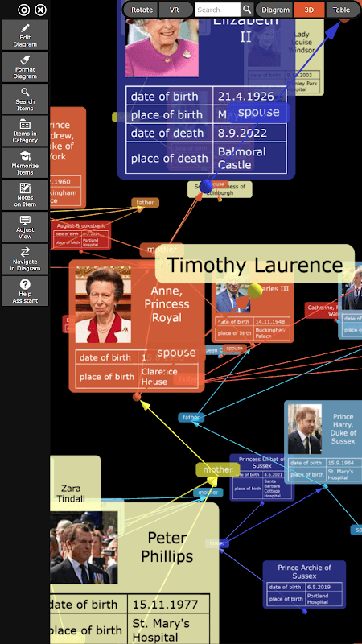The image size is (362, 644).
Task: Open Notes on Item panel
Action: pos(25,195)
